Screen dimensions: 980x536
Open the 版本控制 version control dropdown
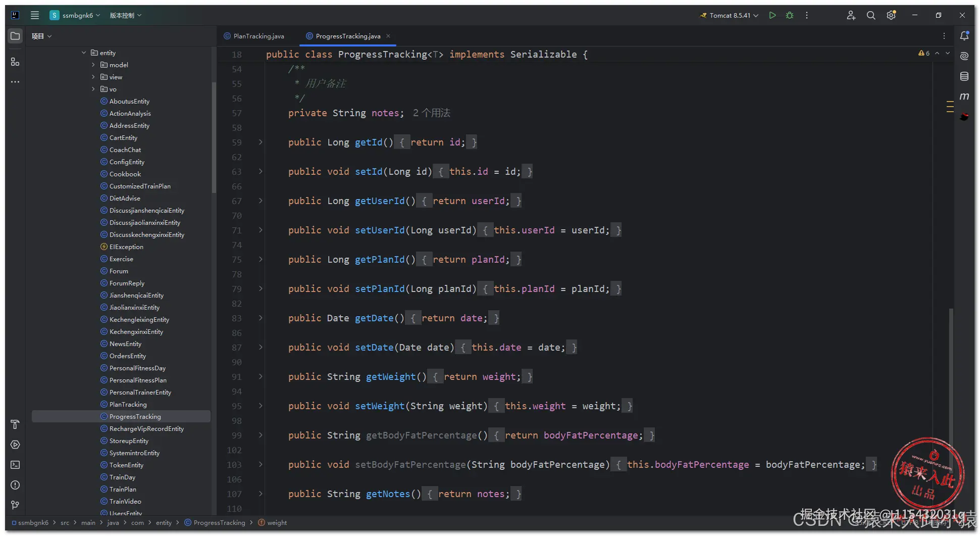126,15
